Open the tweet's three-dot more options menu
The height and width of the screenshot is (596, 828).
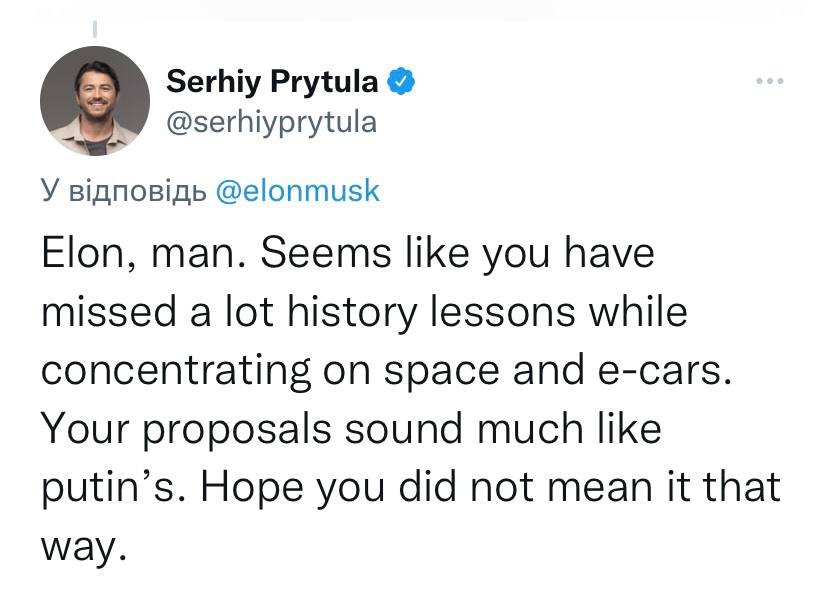coord(768,81)
